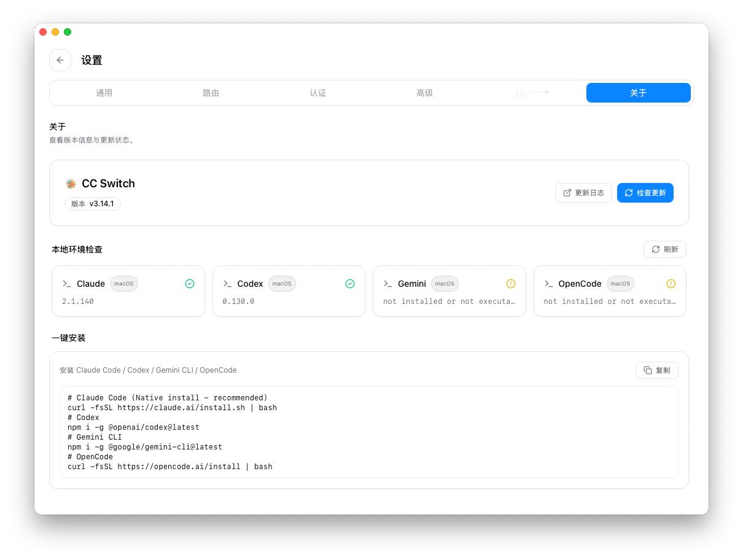
Task: Switch to the 通用 tab
Action: click(x=104, y=93)
